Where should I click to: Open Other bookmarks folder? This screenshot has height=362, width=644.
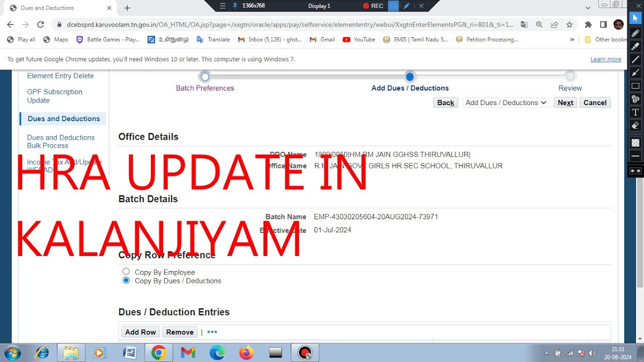tap(606, 39)
